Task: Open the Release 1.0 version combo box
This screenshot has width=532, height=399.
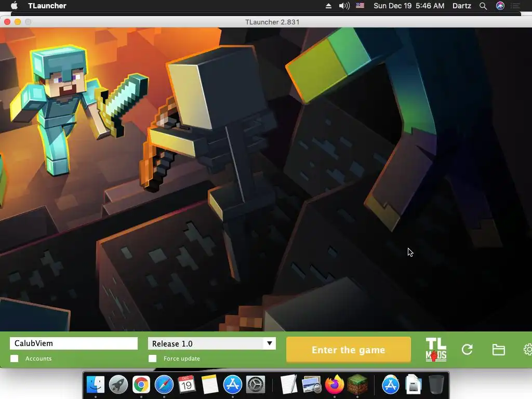Action: click(212, 343)
